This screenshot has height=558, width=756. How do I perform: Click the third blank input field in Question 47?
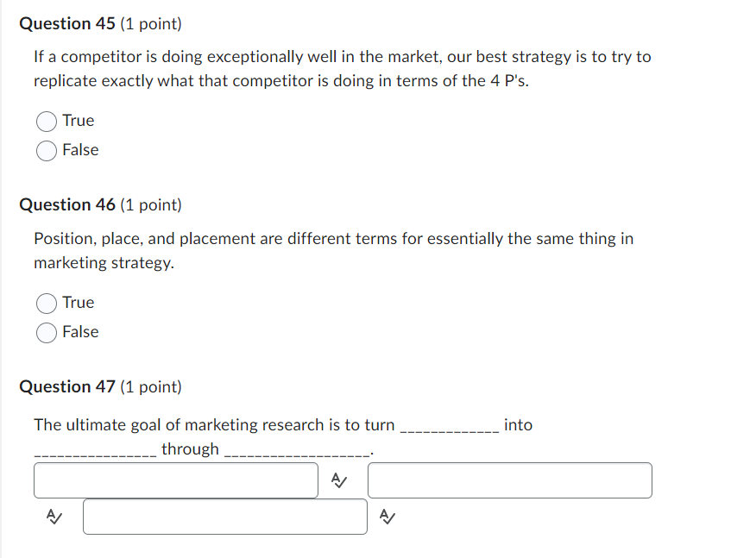click(224, 517)
